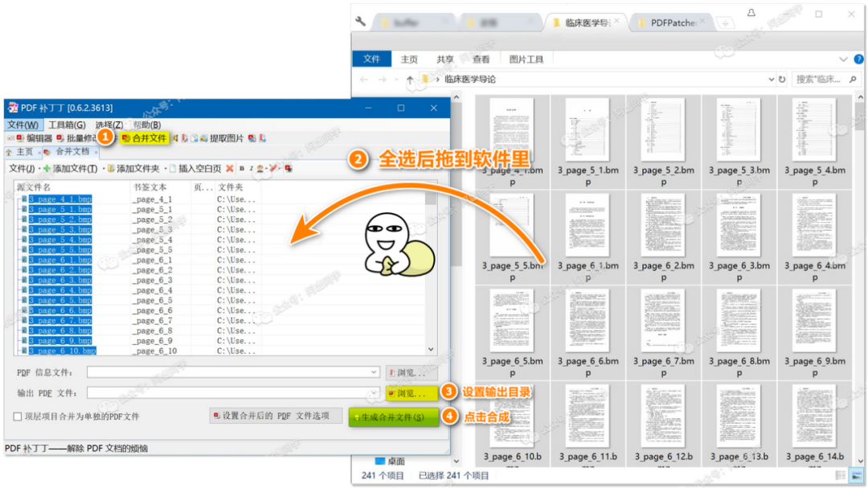Select the 3_page_6_3.bmp thumbnail in explorer
Image resolution: width=868 pixels, height=488 pixels.
739,238
